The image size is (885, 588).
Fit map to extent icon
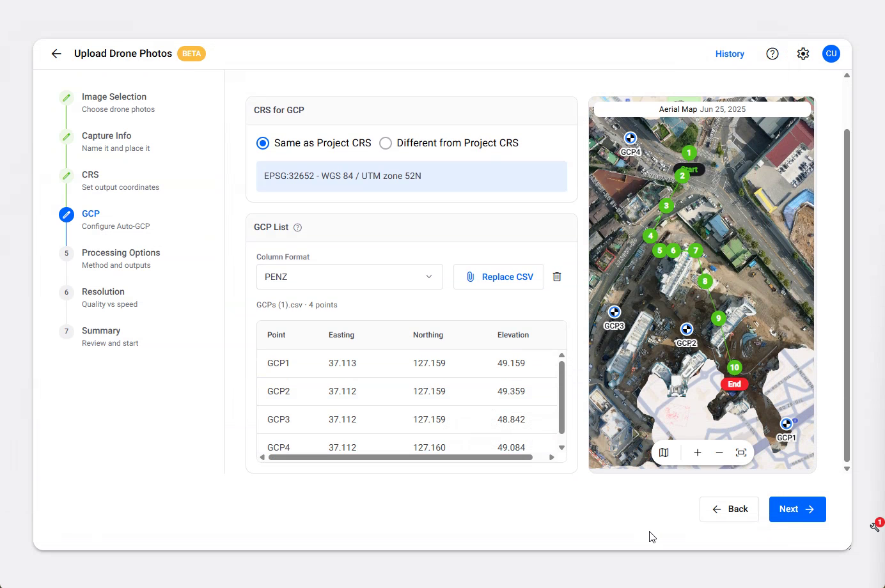pyautogui.click(x=741, y=453)
